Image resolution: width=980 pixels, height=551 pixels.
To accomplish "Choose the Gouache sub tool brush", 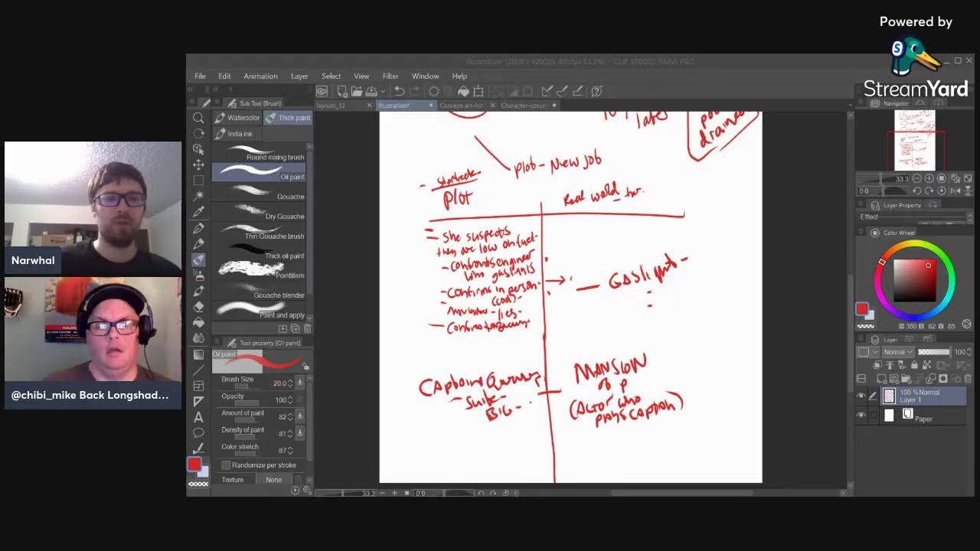I will coord(259,196).
